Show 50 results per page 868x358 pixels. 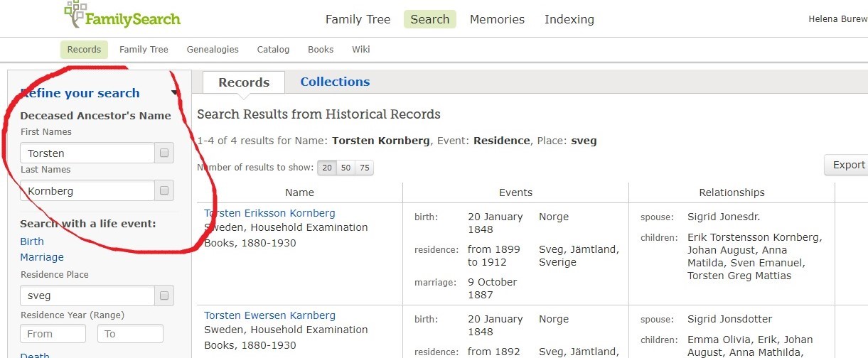(346, 168)
